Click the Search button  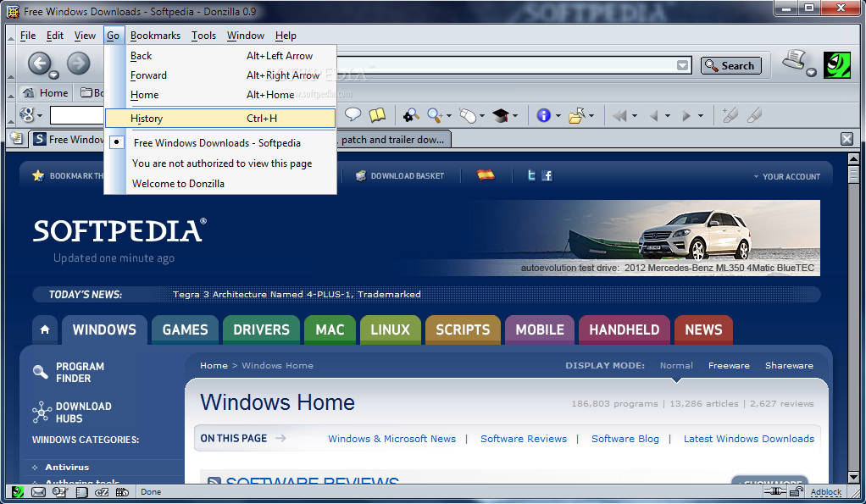pos(730,65)
